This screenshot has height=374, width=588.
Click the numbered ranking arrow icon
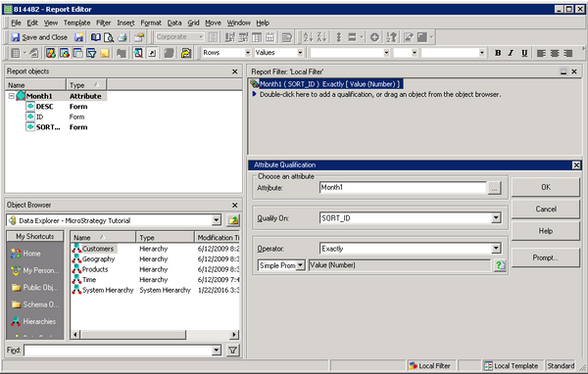pos(391,37)
